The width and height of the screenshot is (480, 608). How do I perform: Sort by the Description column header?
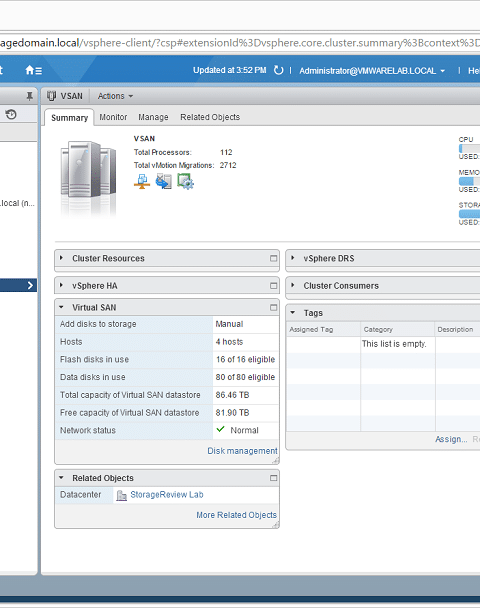tap(458, 329)
